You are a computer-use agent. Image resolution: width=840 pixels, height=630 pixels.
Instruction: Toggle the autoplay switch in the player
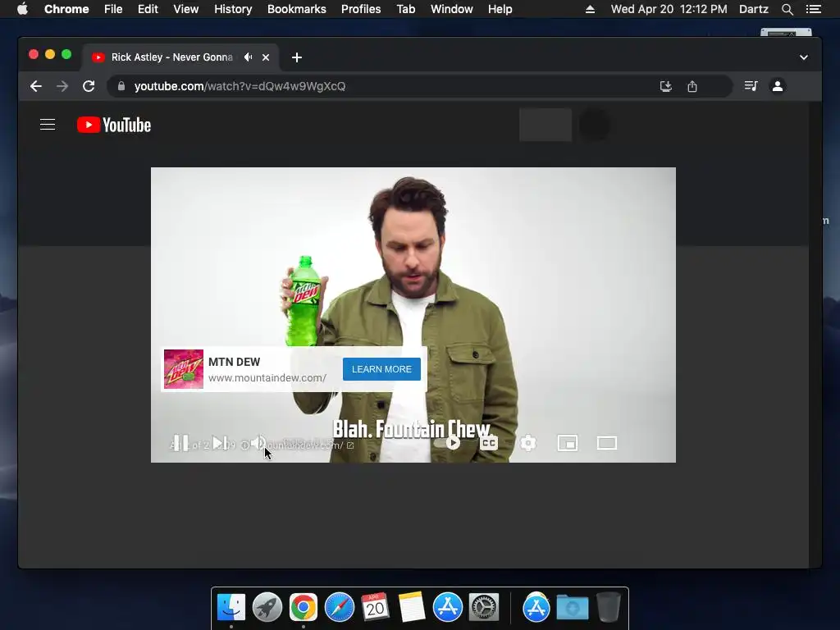tap(447, 443)
